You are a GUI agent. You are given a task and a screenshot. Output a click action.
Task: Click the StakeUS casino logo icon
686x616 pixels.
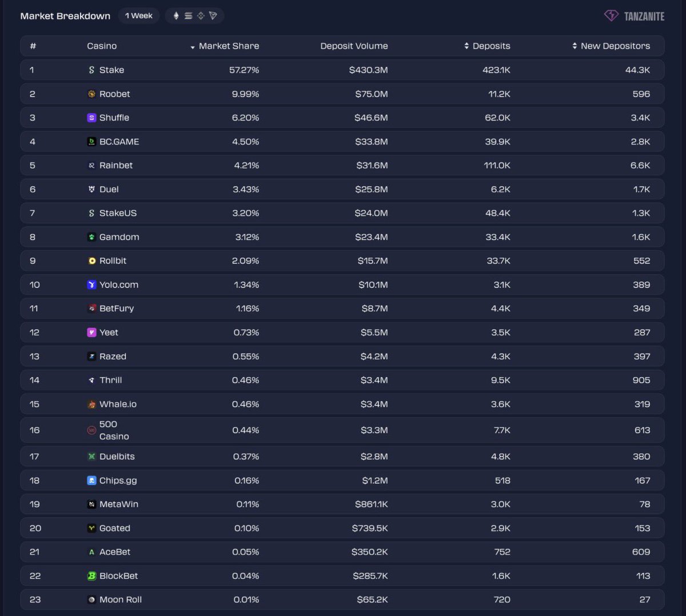coord(91,213)
